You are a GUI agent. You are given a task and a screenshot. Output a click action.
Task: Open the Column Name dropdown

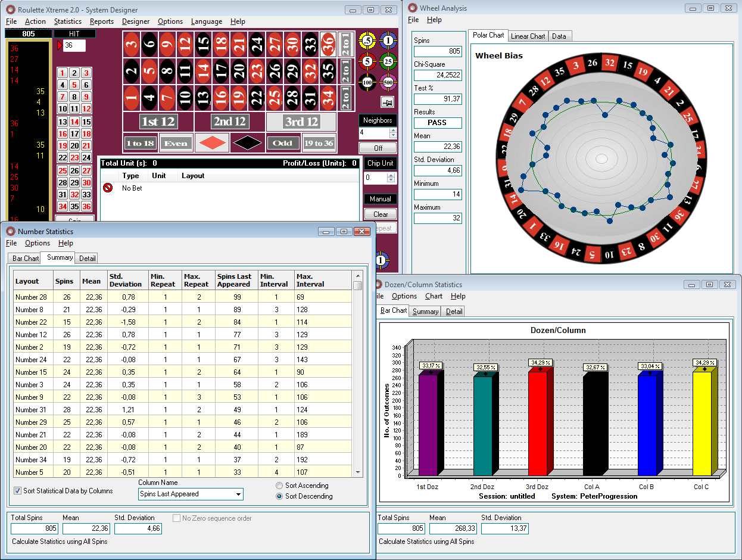pyautogui.click(x=238, y=494)
